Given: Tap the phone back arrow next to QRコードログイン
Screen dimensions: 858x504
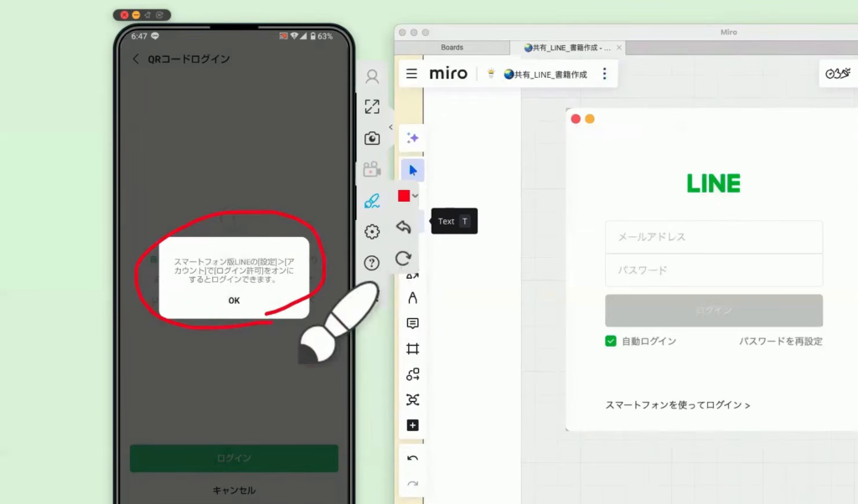Looking at the screenshot, I should point(136,59).
